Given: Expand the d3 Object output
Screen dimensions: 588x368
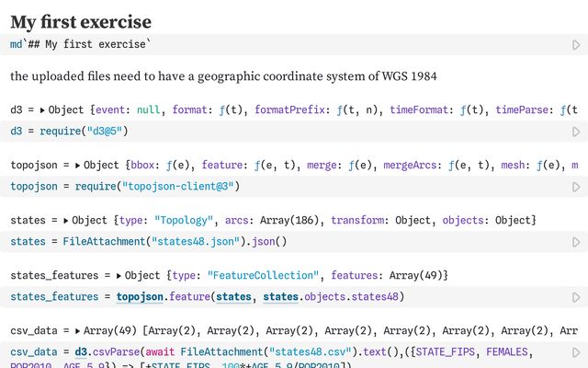Looking at the screenshot, I should [43, 110].
